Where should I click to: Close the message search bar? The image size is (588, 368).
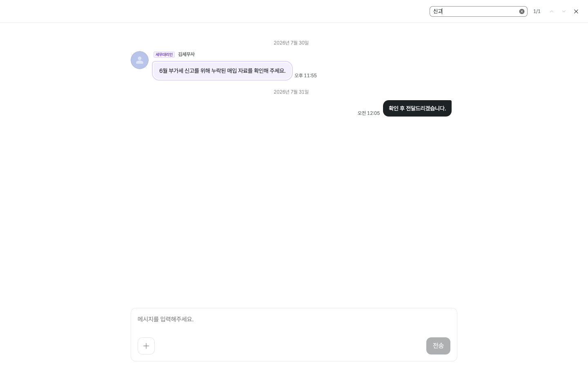tap(576, 11)
